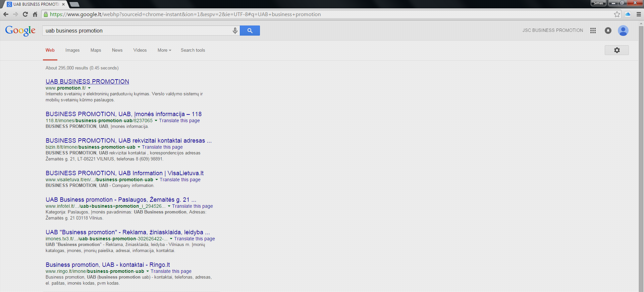Open the 118 Įmonės informacija result
Screen dimensions: 644x292
tap(123, 114)
